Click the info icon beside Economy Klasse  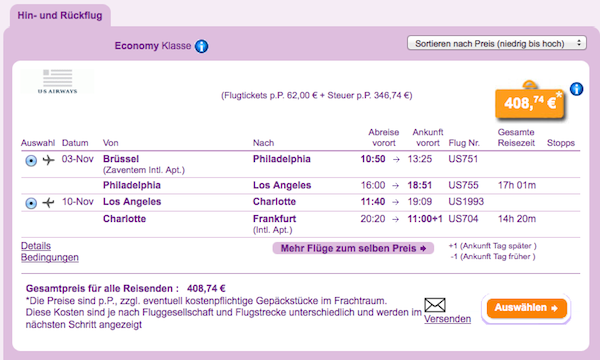click(x=201, y=46)
